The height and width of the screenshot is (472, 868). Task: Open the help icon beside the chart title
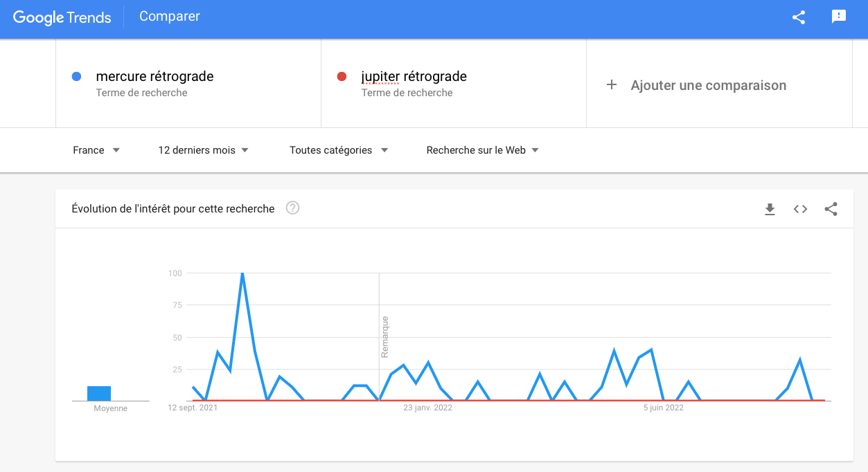tap(292, 208)
